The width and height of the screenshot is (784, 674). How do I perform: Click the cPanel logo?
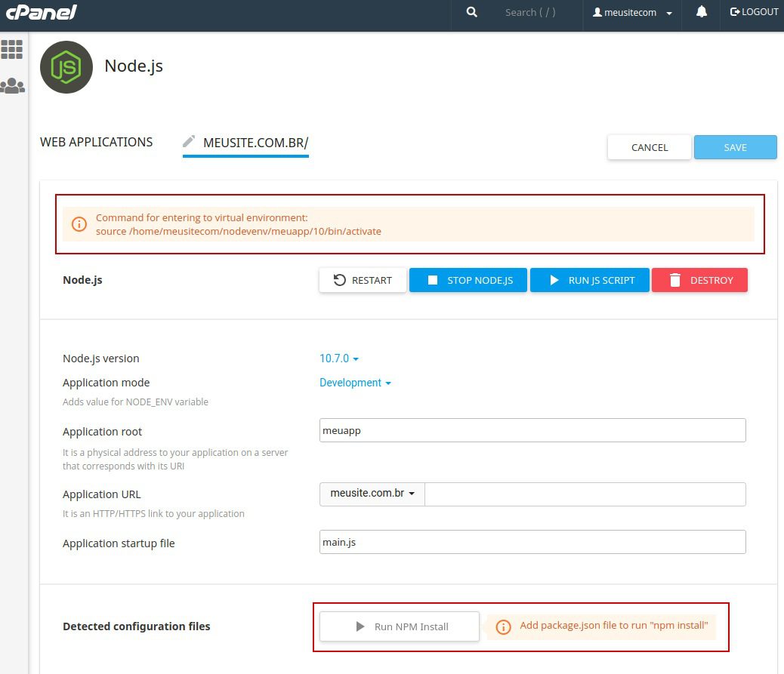click(42, 13)
